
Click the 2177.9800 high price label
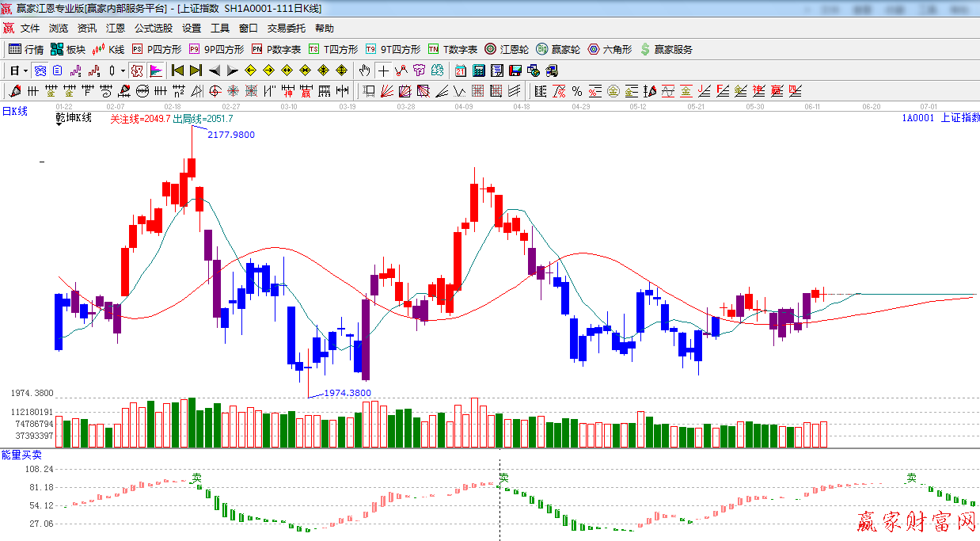point(231,135)
